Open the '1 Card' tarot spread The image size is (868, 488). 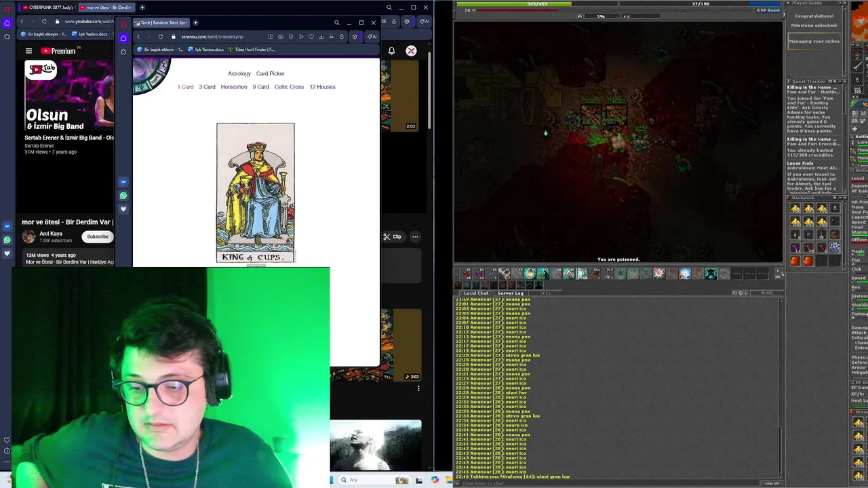click(x=185, y=87)
